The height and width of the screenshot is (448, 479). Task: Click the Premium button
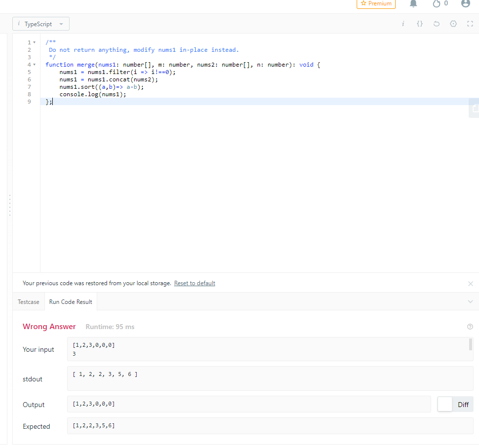pos(376,4)
